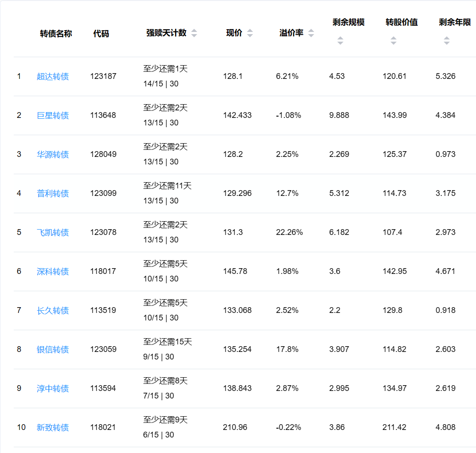Toggle sort arrows under 剩余规模
The width and height of the screenshot is (476, 453).
tap(340, 41)
